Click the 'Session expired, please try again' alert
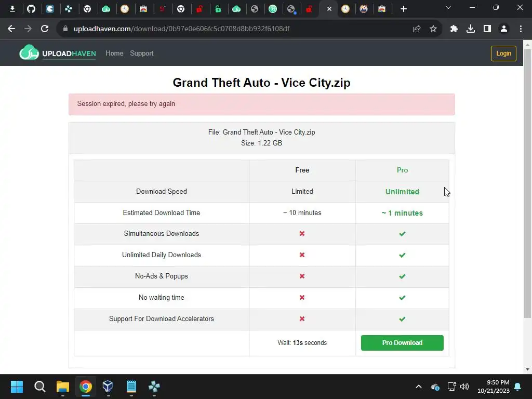Viewport: 532px width, 399px height. [262, 104]
